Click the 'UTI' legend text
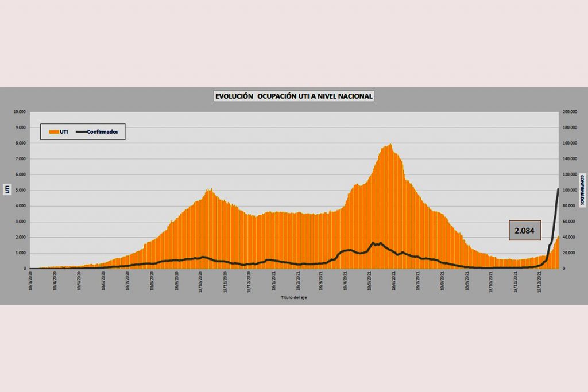The width and height of the screenshot is (588, 392). click(x=64, y=131)
